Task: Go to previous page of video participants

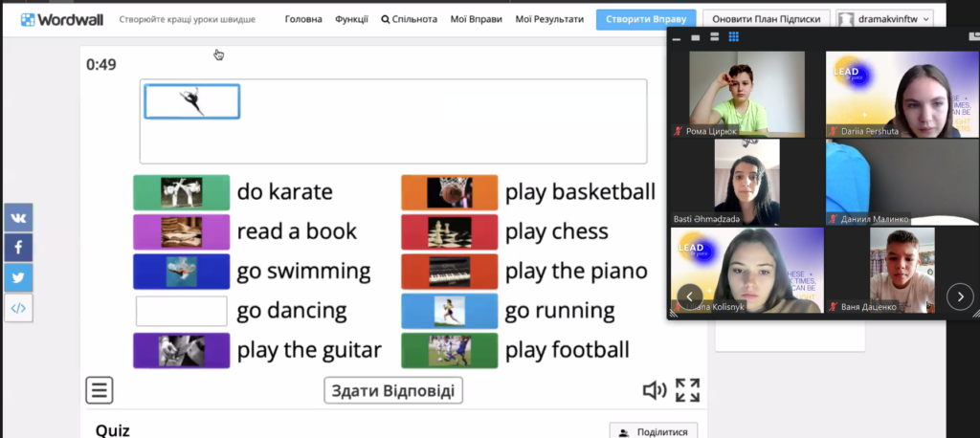Action: pyautogui.click(x=690, y=296)
